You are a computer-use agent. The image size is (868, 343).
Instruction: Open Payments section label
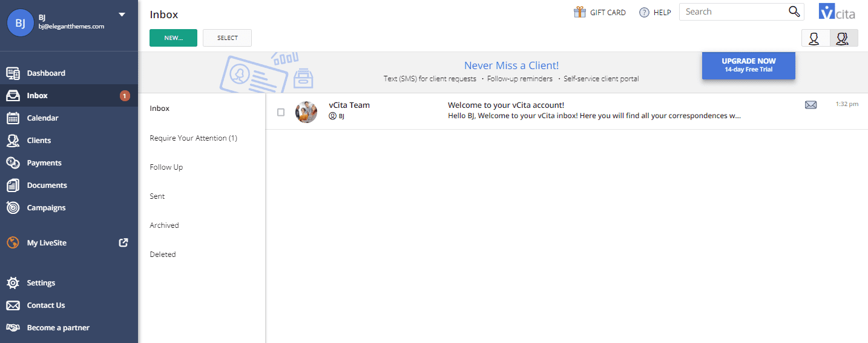tap(44, 163)
